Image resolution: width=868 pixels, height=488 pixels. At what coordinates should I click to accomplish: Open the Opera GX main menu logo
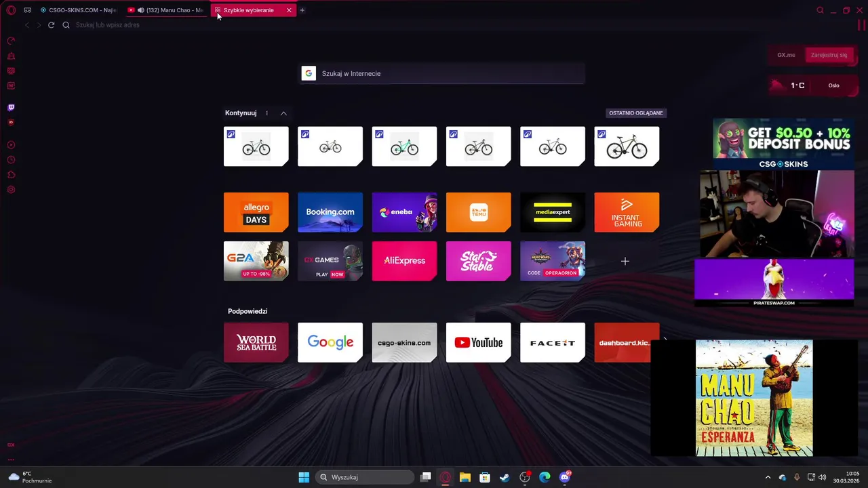[11, 10]
